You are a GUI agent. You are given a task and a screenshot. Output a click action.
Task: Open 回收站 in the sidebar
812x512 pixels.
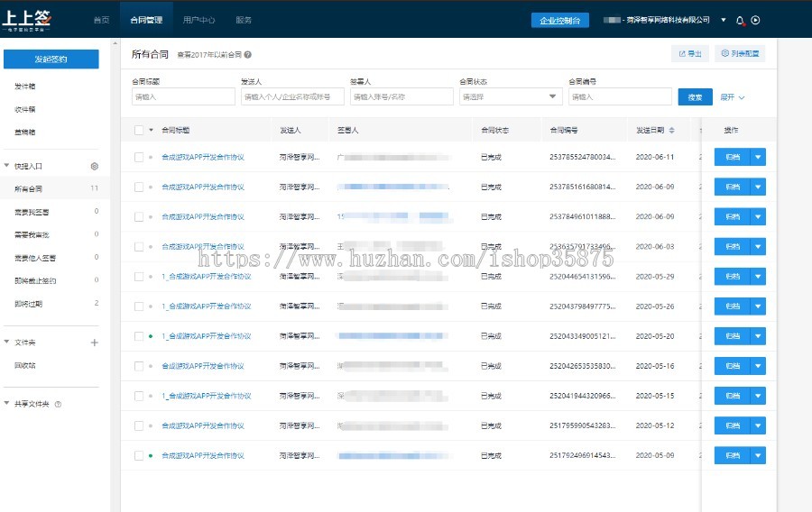click(25, 365)
